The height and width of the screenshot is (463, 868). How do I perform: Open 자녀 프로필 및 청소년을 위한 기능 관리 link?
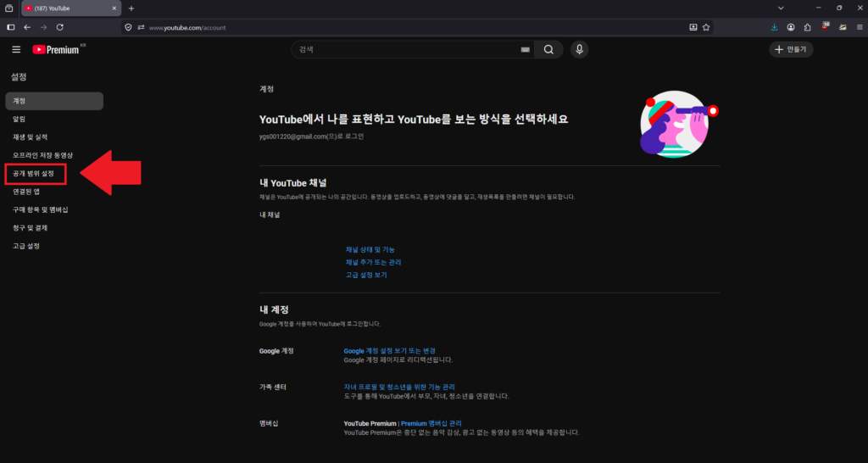(x=399, y=388)
